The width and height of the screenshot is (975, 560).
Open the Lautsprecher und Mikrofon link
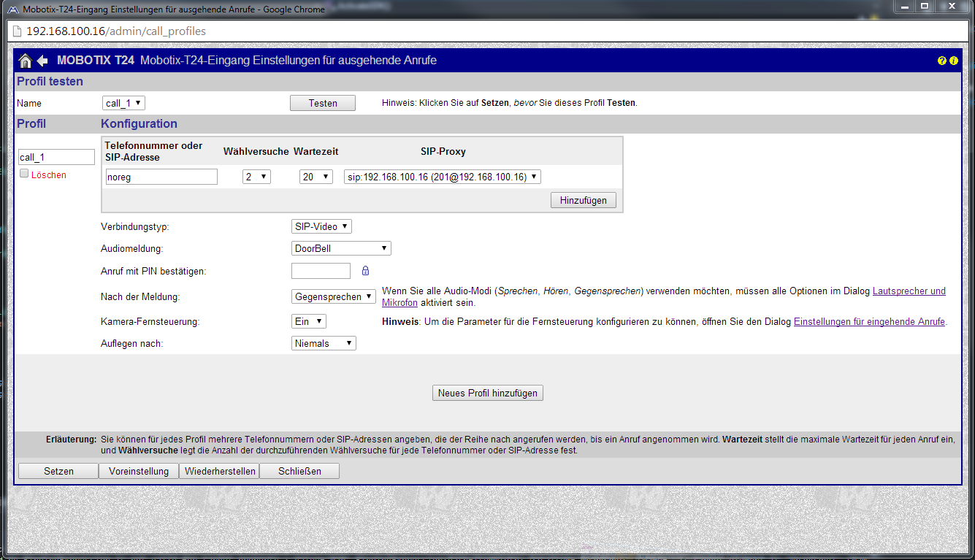pyautogui.click(x=909, y=291)
